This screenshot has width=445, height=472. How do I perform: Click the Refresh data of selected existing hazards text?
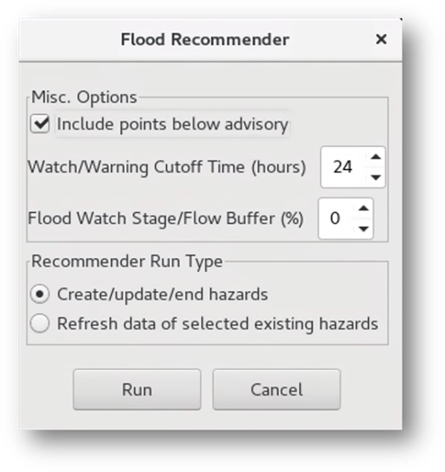[x=218, y=324]
